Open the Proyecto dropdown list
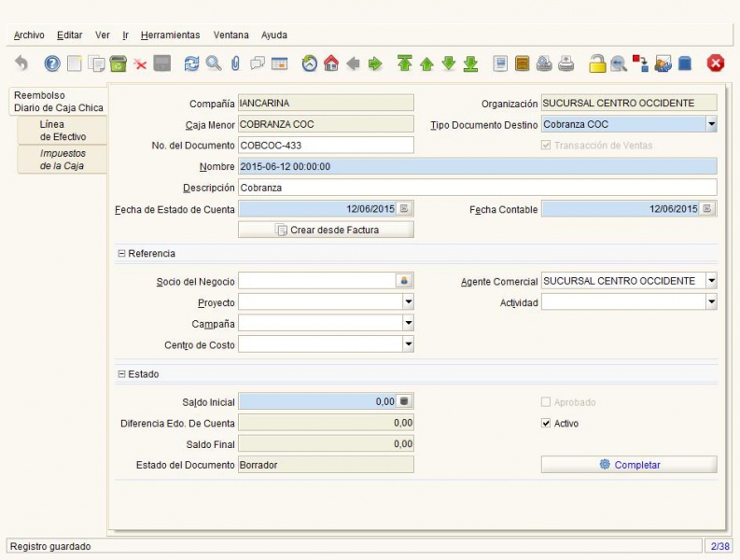The image size is (740, 560). [408, 301]
